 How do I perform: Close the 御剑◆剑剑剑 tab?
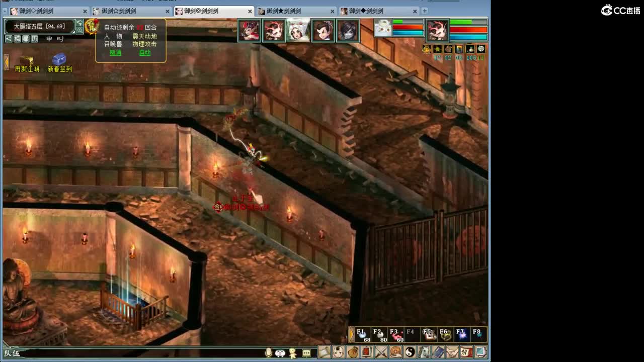point(415,11)
